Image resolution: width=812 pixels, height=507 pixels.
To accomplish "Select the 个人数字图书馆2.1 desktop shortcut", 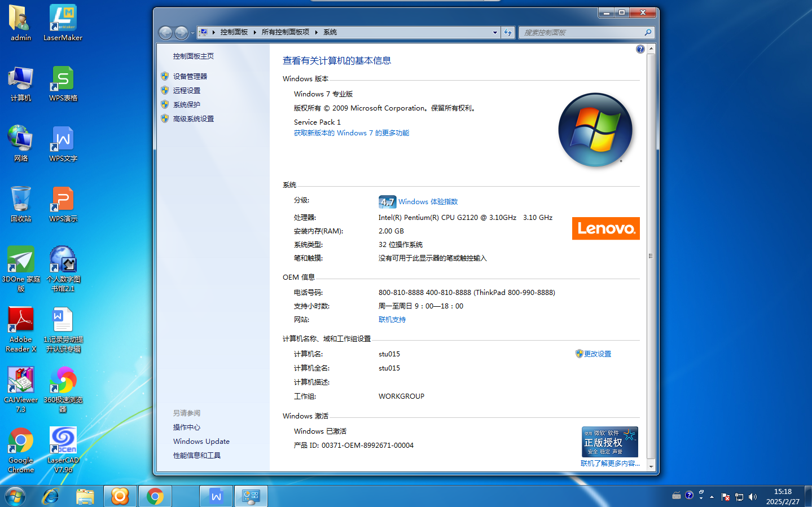I will [63, 269].
